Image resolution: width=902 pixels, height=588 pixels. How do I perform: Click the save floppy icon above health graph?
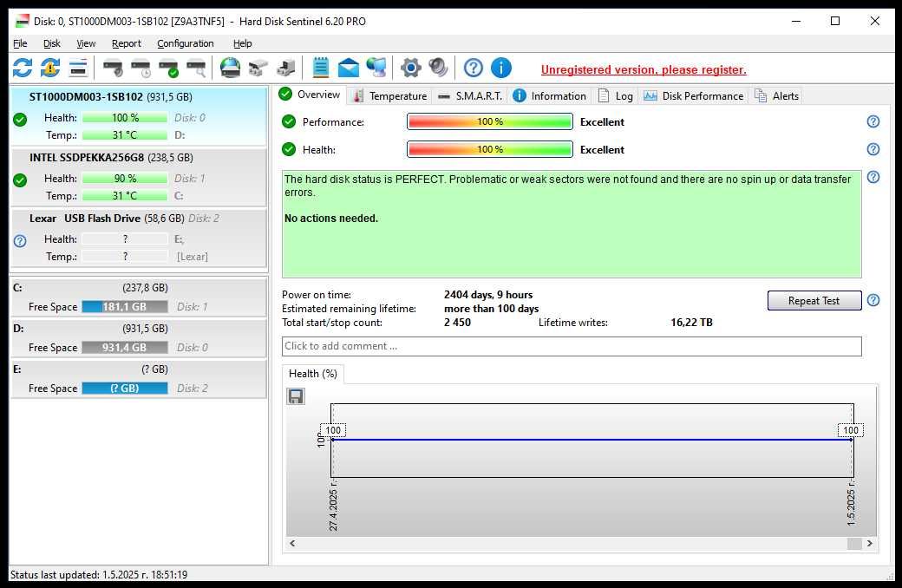pos(296,396)
